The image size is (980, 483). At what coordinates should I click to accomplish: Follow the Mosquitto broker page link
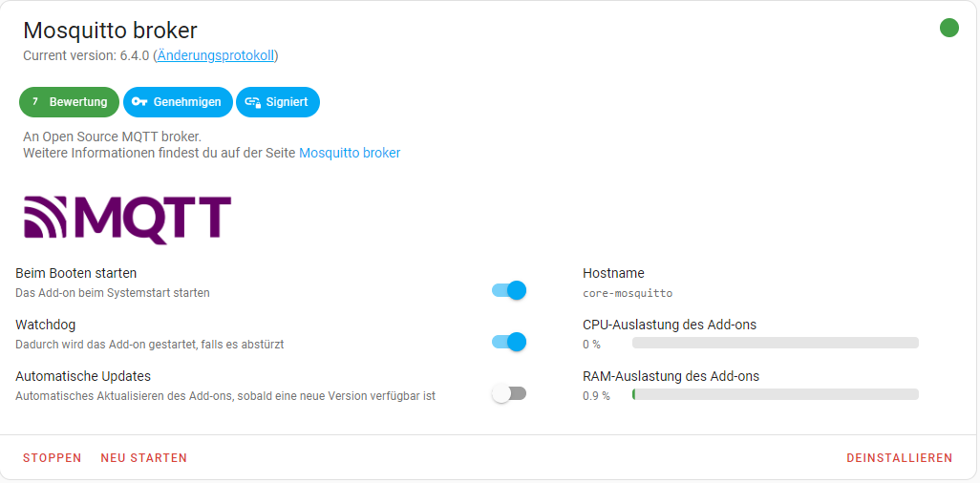pyautogui.click(x=350, y=153)
